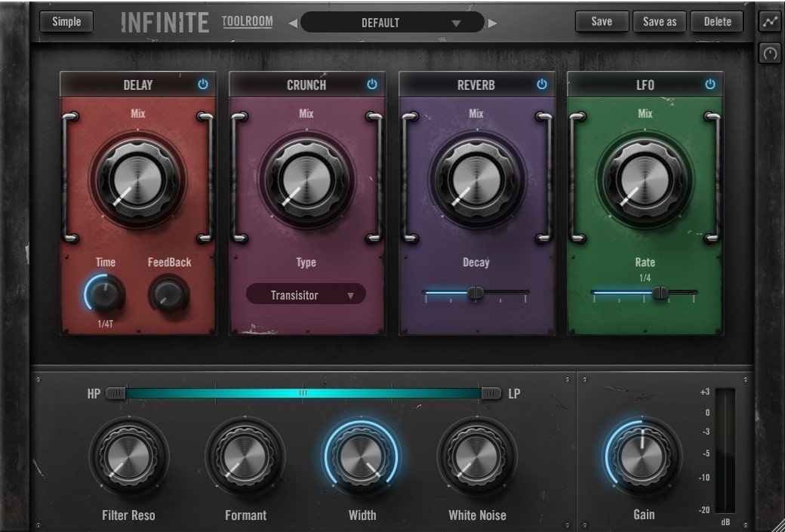
Task: Switch to Simple view mode
Action: tap(66, 21)
